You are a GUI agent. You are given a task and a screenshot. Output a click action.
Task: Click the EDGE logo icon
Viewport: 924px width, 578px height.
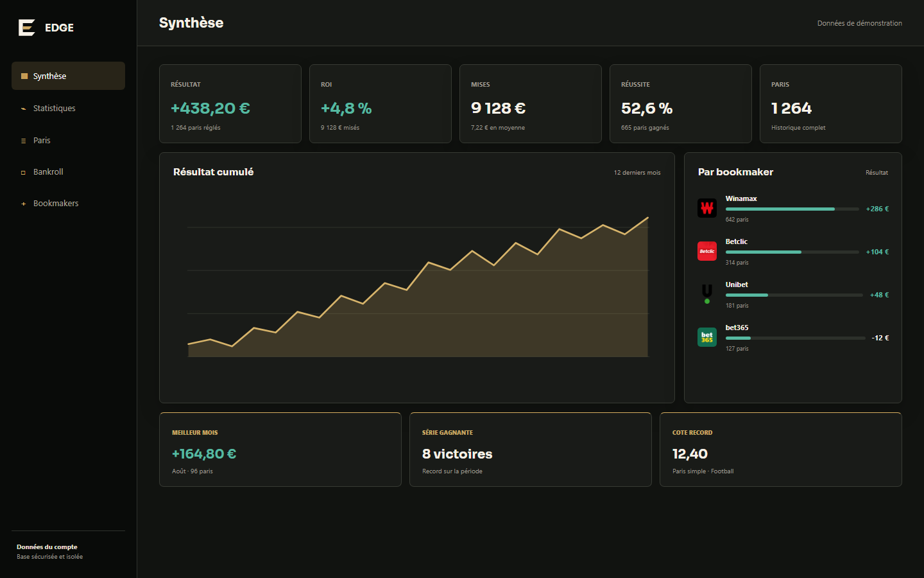[26, 28]
